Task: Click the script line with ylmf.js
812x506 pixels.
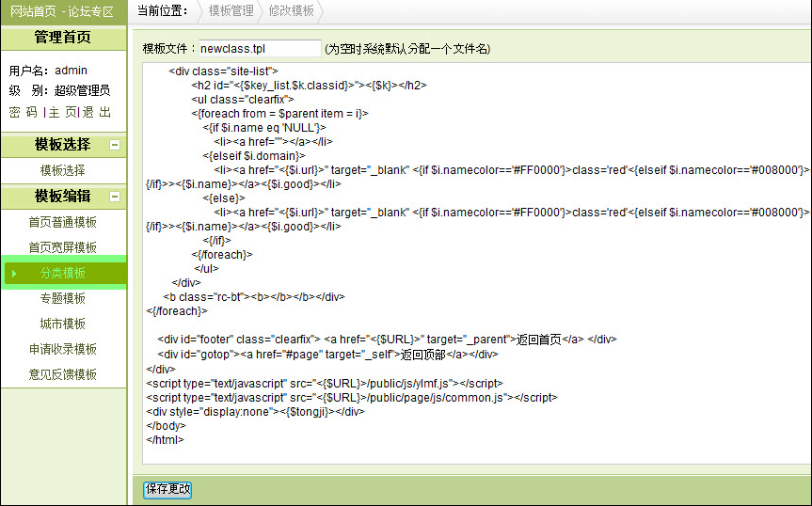Action: point(325,384)
